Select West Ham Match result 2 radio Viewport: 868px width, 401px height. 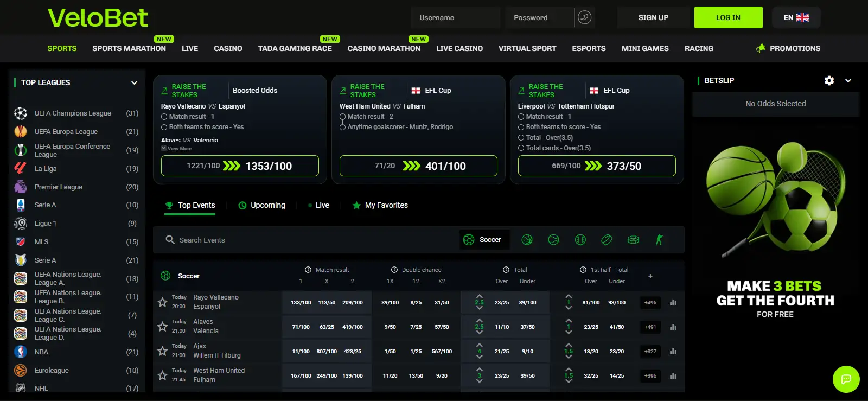click(342, 117)
